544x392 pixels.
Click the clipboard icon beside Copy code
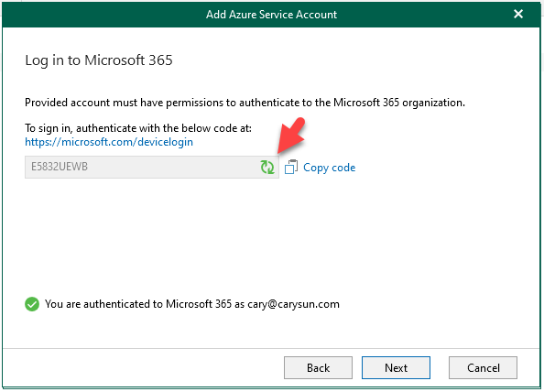[x=291, y=167]
